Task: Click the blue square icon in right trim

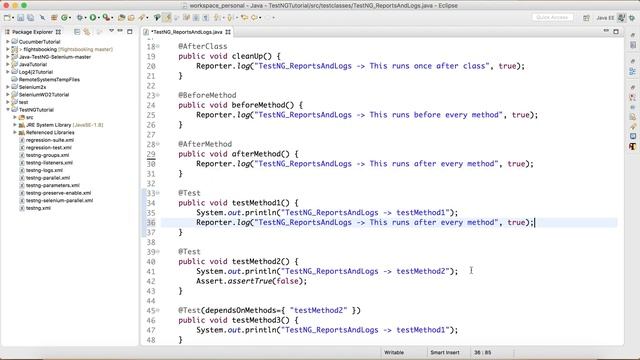Action: coord(633,136)
